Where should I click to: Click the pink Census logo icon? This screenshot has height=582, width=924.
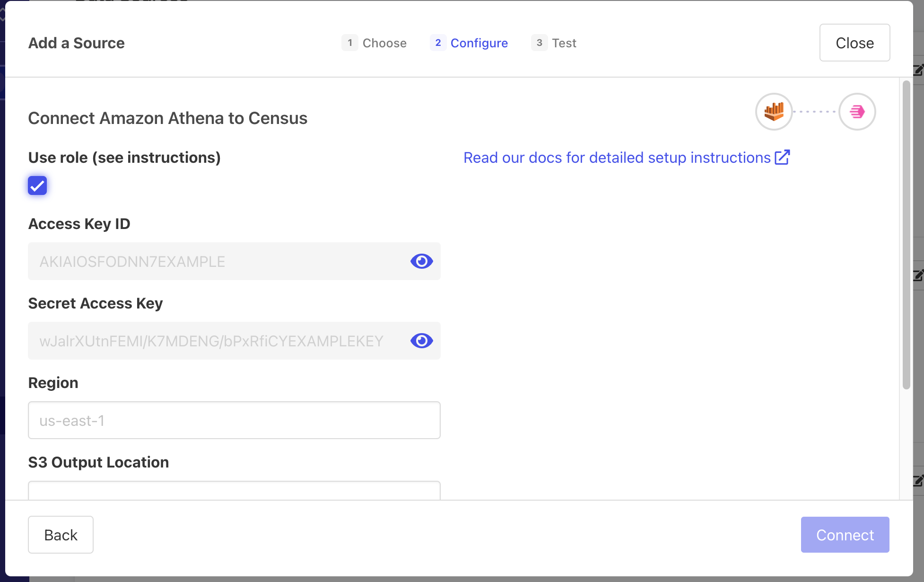coord(857,112)
